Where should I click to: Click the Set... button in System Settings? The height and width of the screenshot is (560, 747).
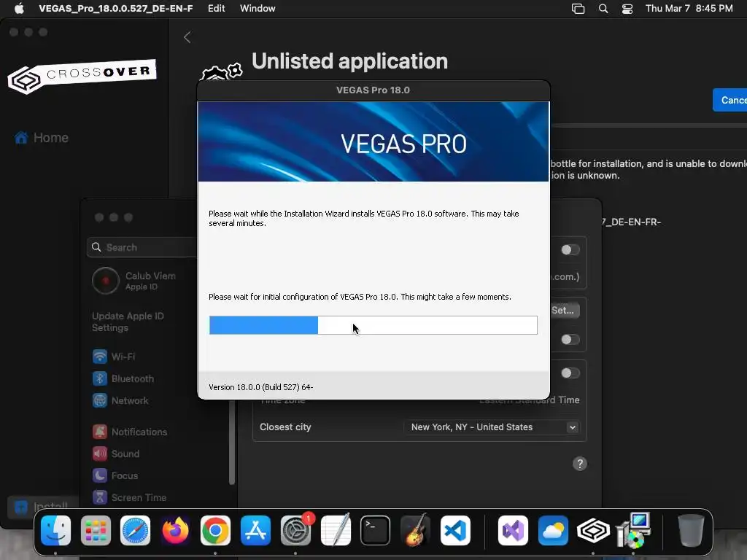click(x=565, y=311)
